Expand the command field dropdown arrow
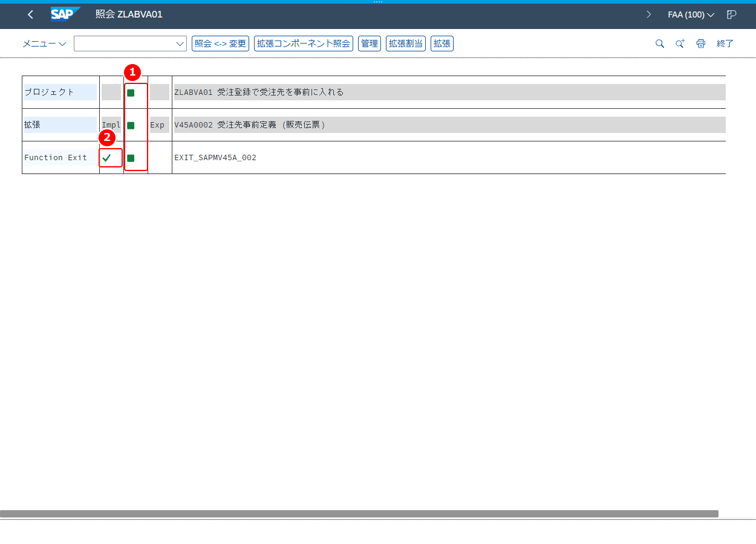The width and height of the screenshot is (756, 544). pos(180,44)
